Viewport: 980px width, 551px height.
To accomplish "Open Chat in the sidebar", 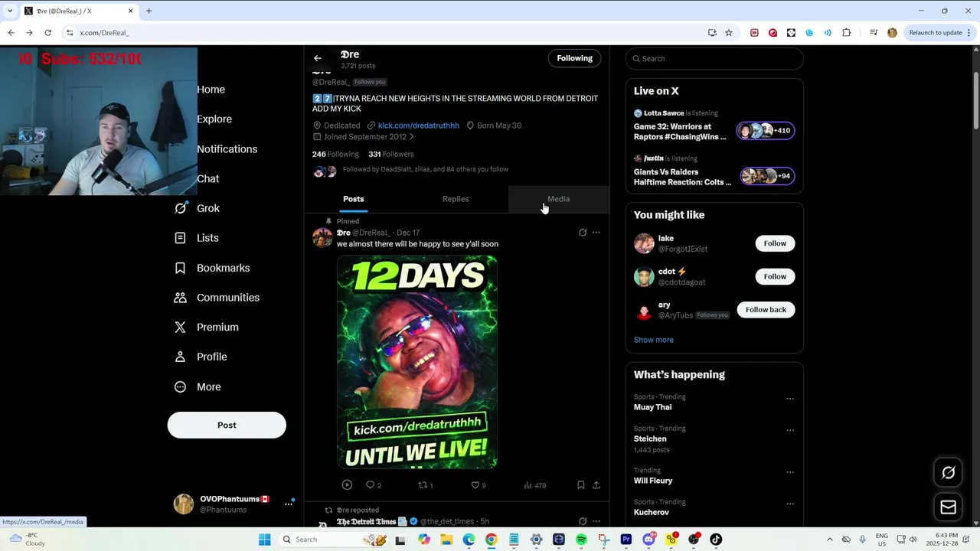I will [x=207, y=179].
